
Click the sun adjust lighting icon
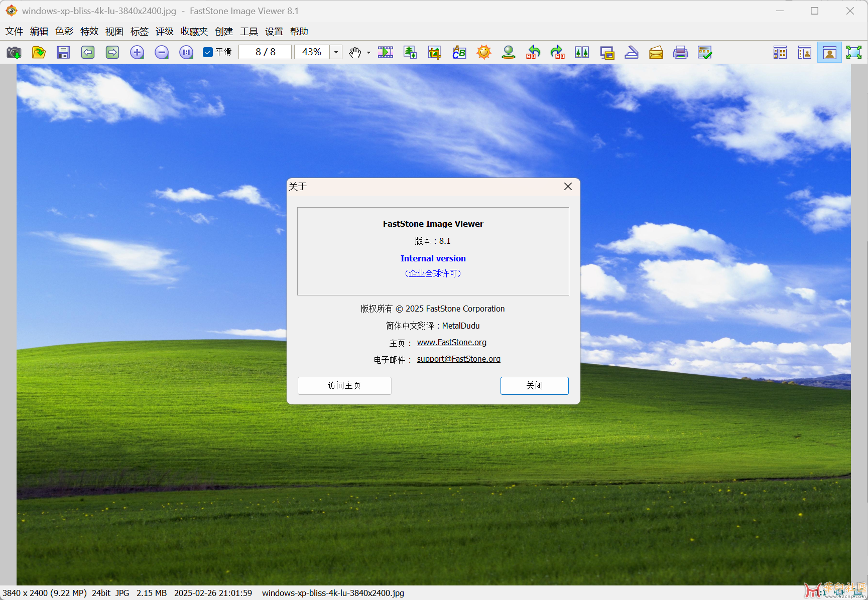(484, 52)
